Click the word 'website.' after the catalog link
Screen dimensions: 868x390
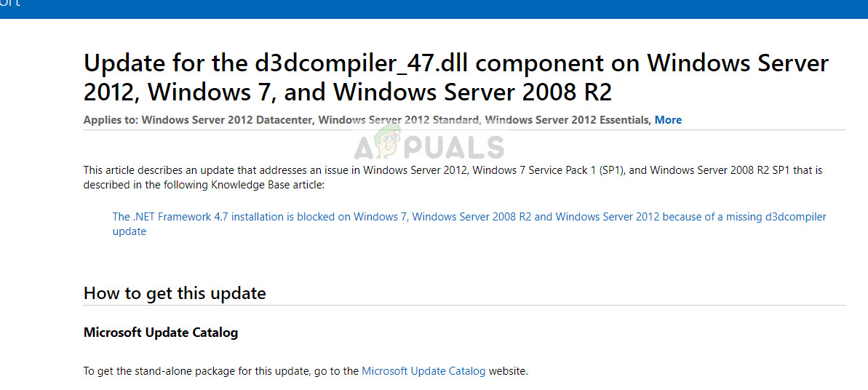(x=508, y=371)
